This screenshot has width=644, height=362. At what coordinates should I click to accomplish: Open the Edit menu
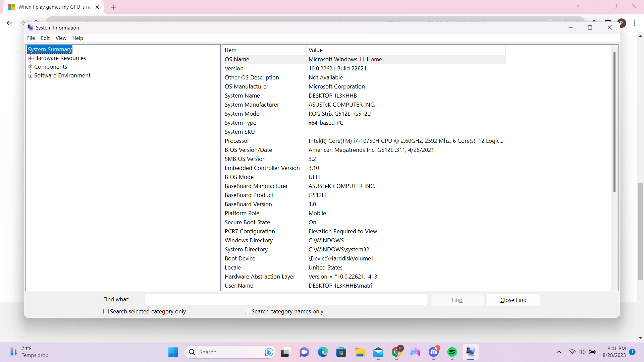(x=45, y=38)
